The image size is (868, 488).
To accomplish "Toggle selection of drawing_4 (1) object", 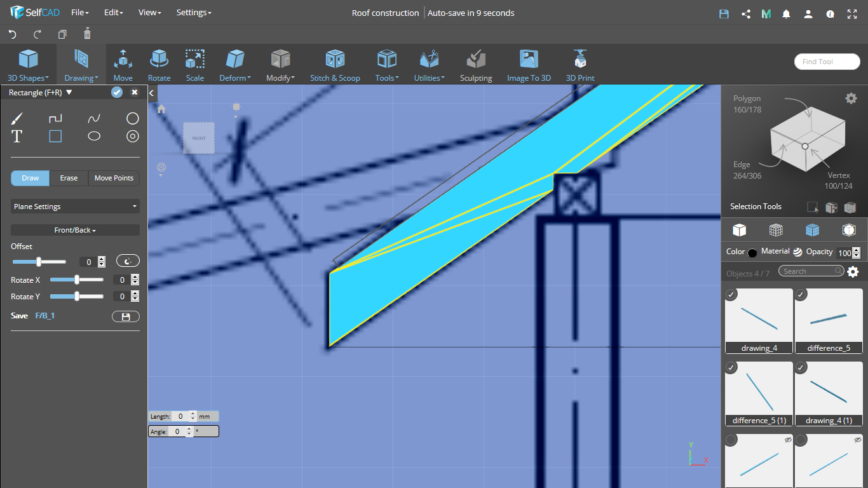I will [x=801, y=367].
